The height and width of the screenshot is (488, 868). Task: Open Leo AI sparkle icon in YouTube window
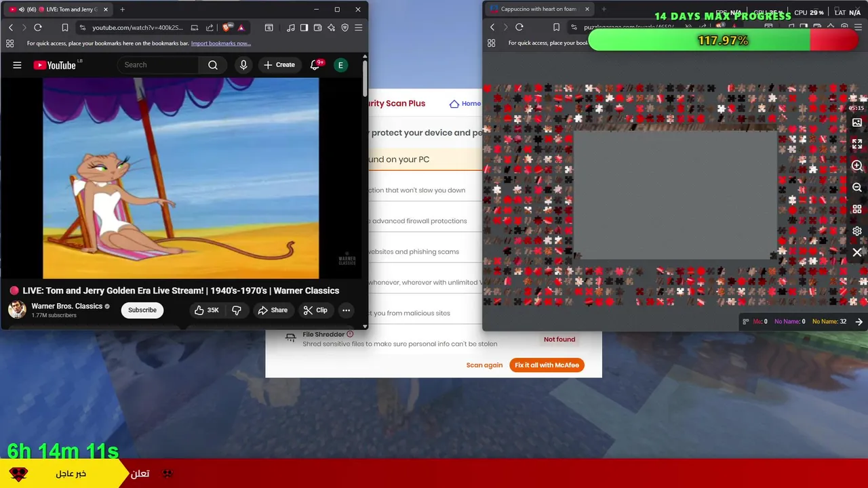332,28
